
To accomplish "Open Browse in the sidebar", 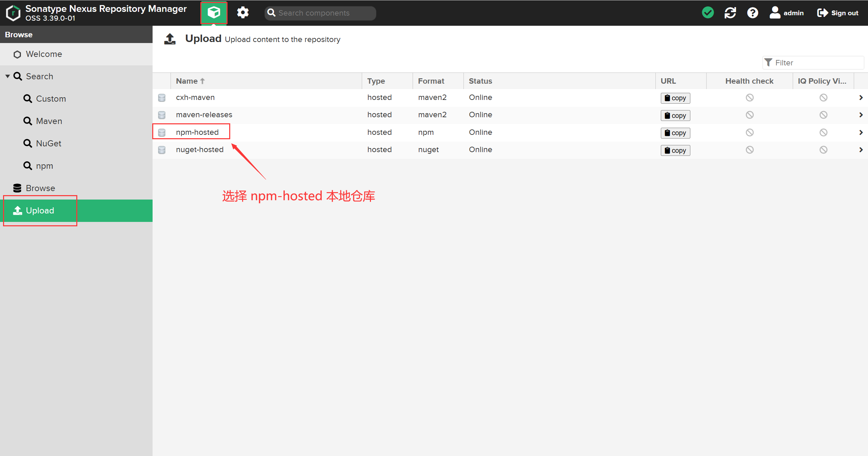I will click(40, 188).
